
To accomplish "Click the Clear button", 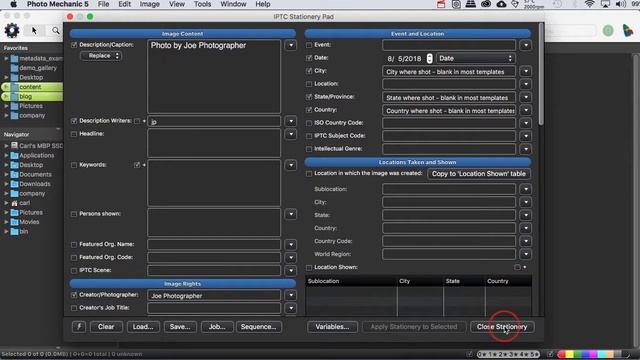I will (x=106, y=327).
